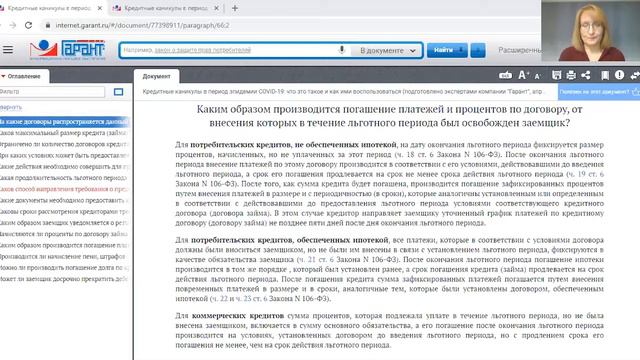Image resolution: width=640 pixels, height=360 pixels.
Task: Open contents item 'Какие документы необходимо предоставить'
Action: coord(64,200)
